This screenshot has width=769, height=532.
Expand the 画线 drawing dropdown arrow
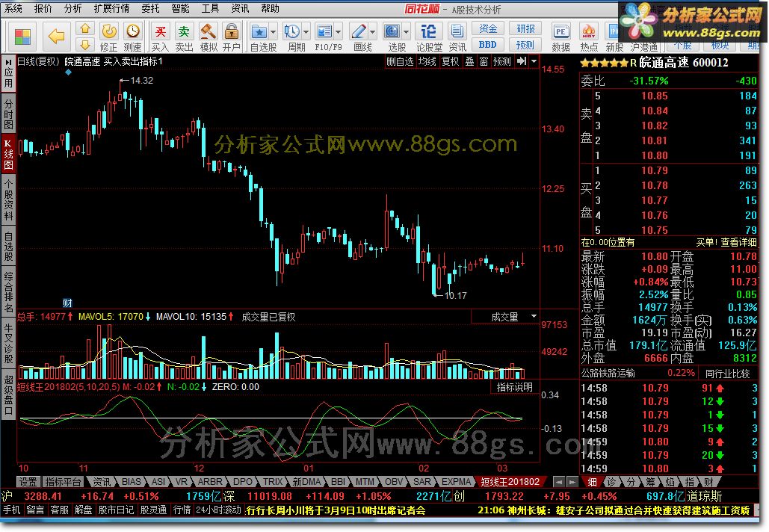(x=372, y=32)
